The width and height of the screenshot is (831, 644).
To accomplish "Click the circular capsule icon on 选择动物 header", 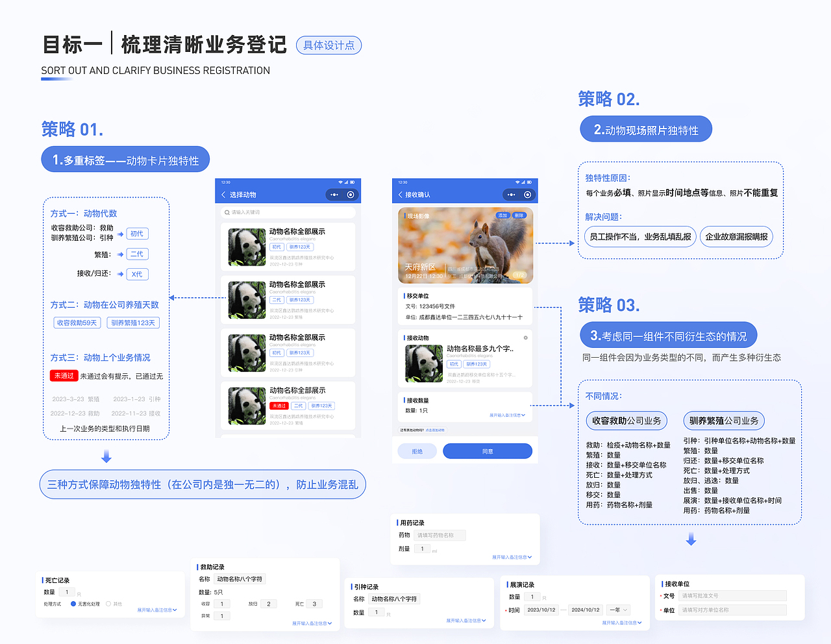I will 351,193.
